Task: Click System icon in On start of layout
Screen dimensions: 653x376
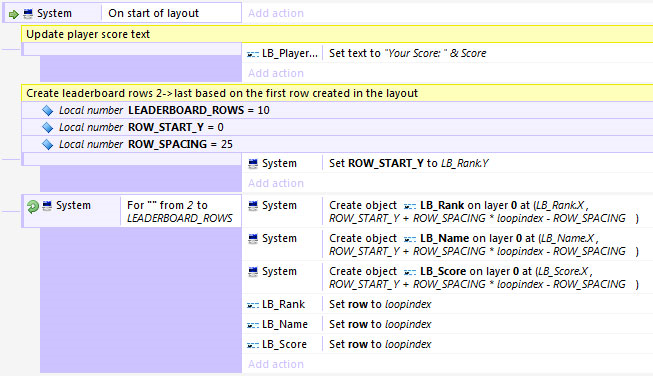Action: pyautogui.click(x=28, y=14)
